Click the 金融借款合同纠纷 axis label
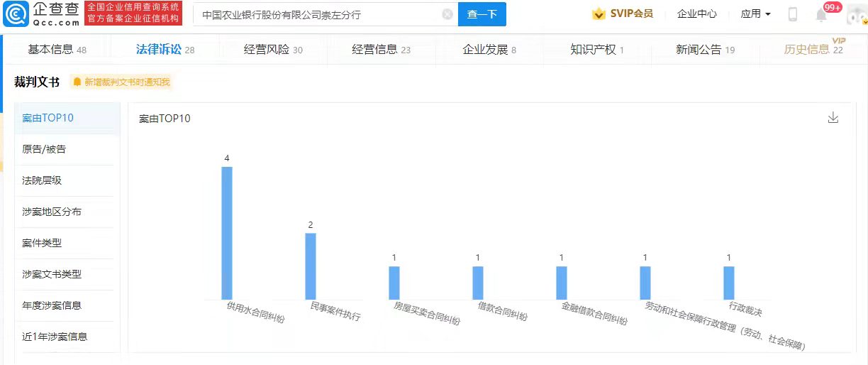This screenshot has width=868, height=365. (x=595, y=314)
